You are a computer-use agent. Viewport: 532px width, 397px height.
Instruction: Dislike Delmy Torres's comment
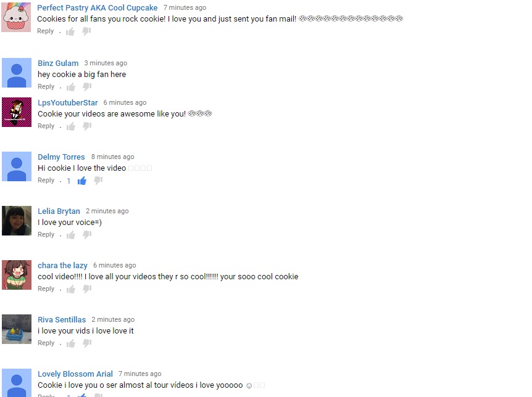point(98,181)
